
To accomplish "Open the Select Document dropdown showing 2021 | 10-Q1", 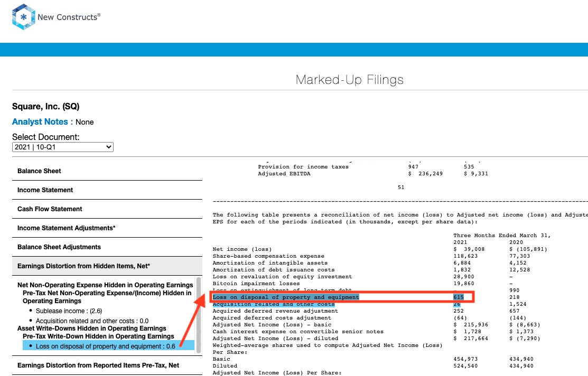I will click(x=63, y=147).
